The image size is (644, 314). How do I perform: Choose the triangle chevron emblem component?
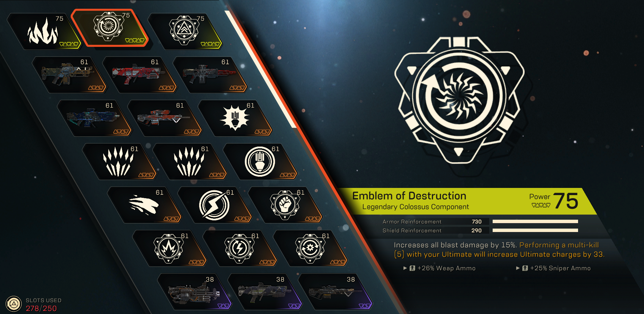185,31
